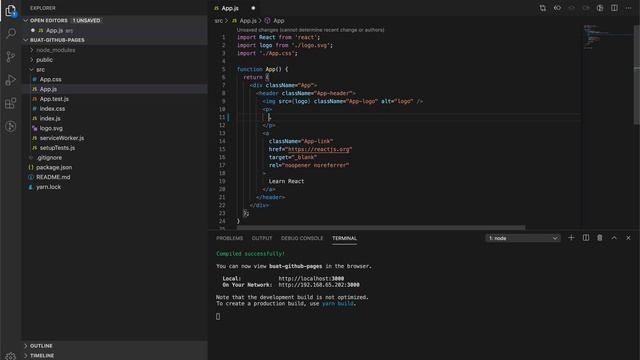The height and width of the screenshot is (360, 640).
Task: Open the https://reactjs.org link in code
Action: pyautogui.click(x=319, y=149)
